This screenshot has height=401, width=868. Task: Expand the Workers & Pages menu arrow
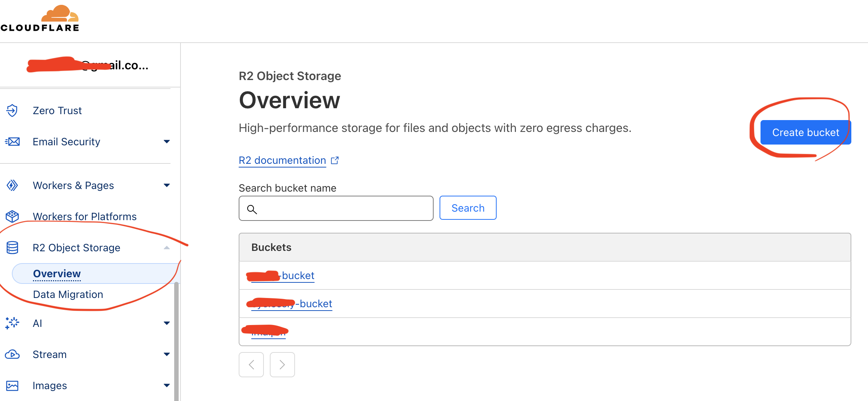(x=167, y=185)
